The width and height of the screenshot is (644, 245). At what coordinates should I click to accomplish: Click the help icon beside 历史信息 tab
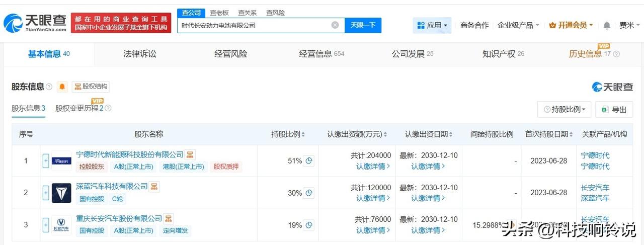click(x=616, y=54)
